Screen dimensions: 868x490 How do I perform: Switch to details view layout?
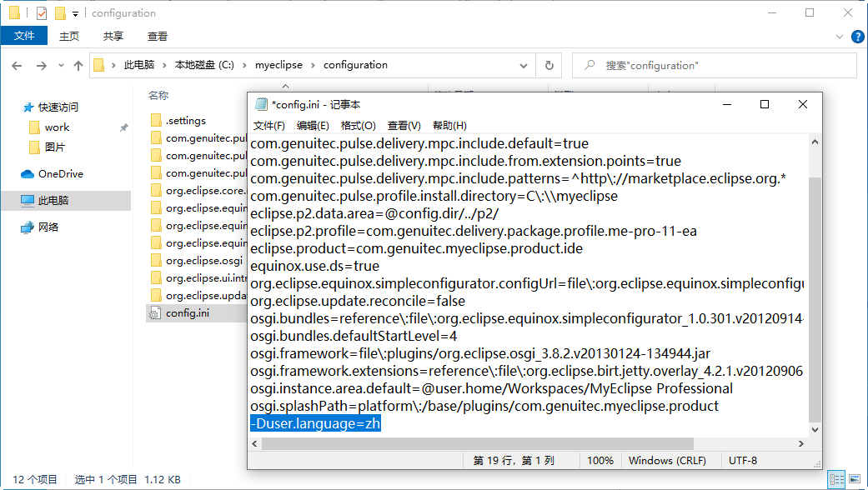(x=835, y=479)
